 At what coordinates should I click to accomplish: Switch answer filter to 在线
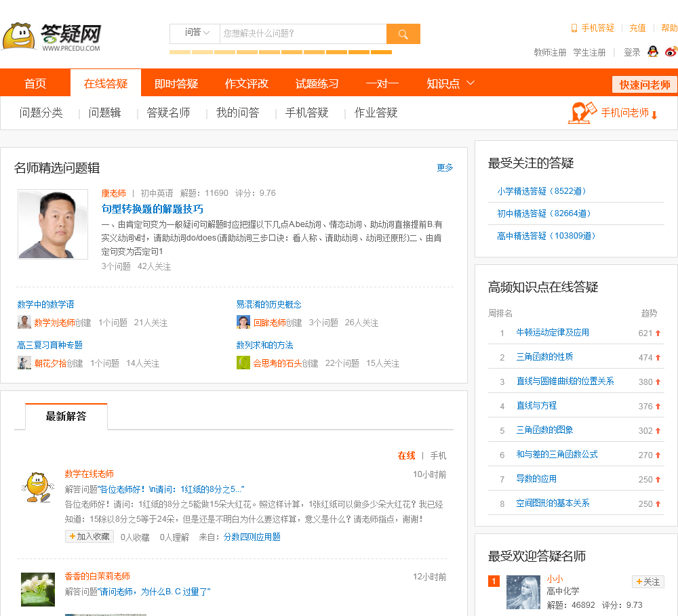click(x=406, y=455)
